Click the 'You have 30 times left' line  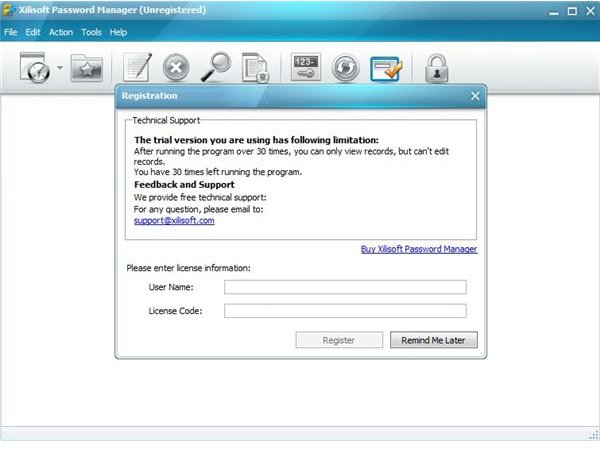(x=218, y=172)
